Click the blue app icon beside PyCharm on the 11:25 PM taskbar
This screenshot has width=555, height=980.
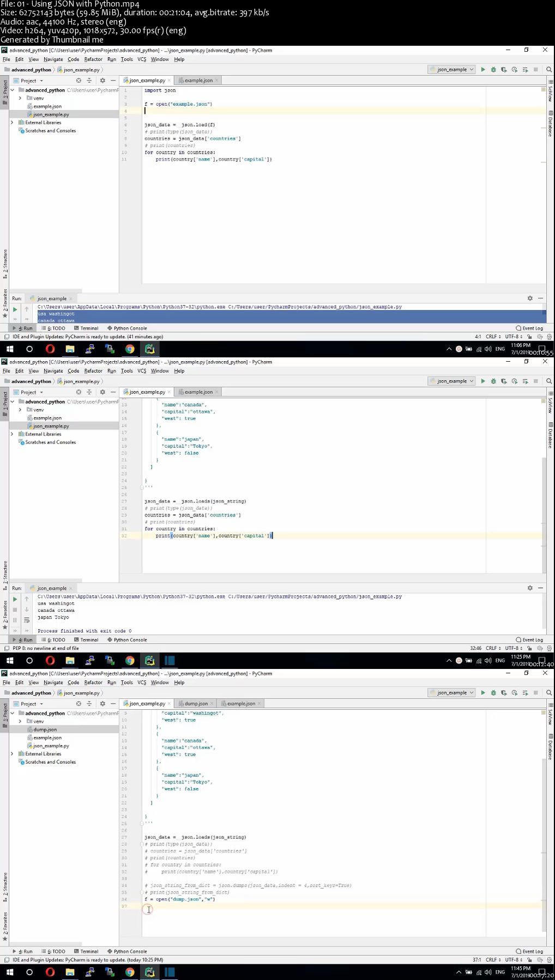(170, 660)
